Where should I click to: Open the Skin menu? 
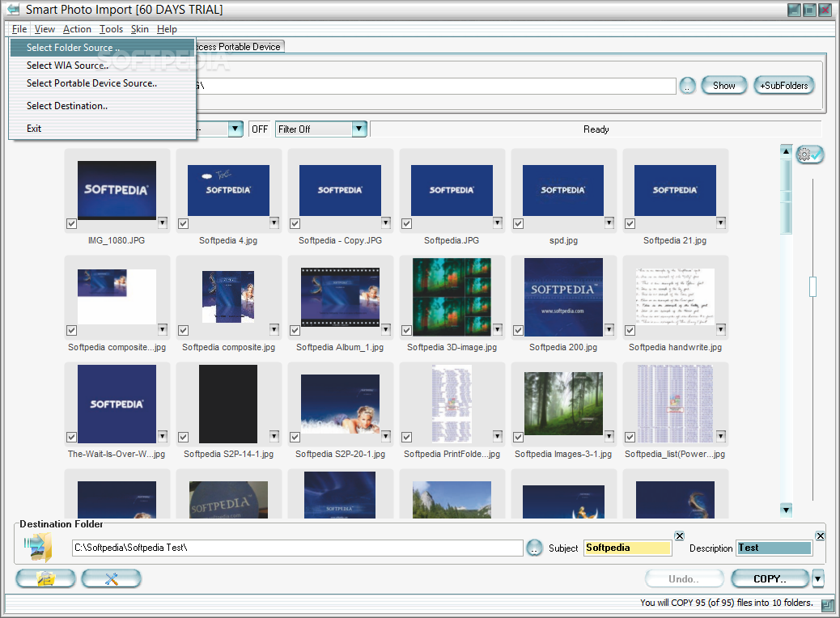point(140,29)
